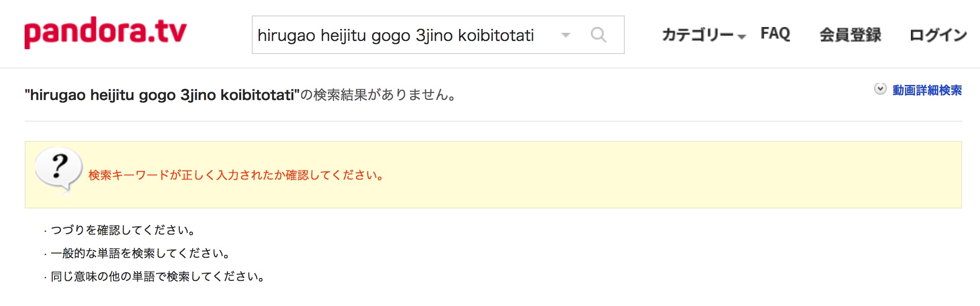
Task: Open the 動画詳細検索 advanced search link
Action: click(x=927, y=90)
